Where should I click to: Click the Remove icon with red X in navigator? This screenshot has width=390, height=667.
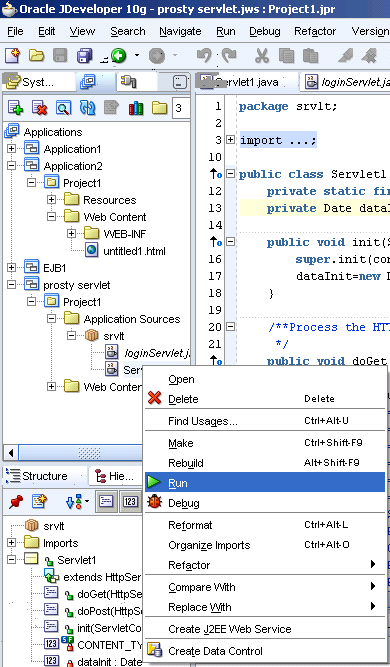click(40, 108)
